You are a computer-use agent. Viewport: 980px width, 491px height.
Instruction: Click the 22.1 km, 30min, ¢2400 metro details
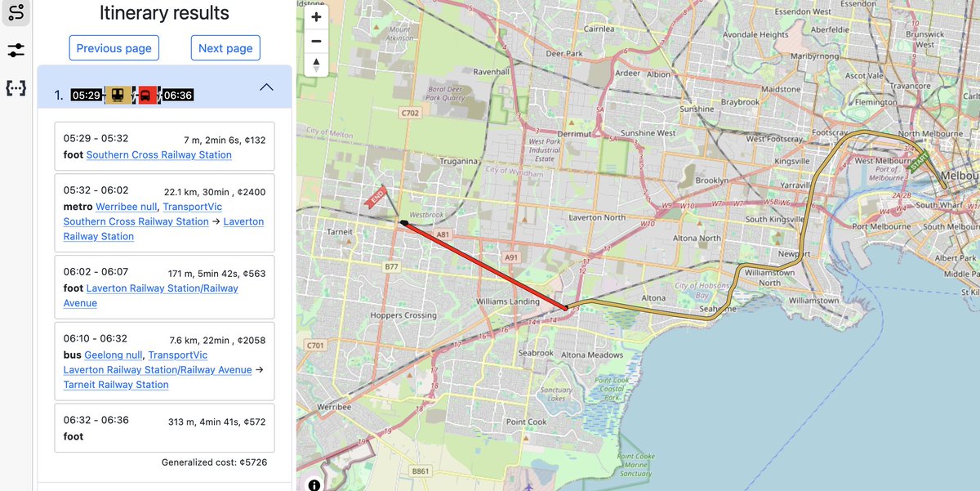click(x=215, y=192)
